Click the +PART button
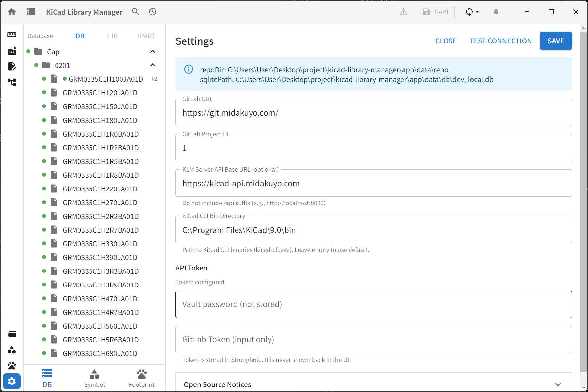 click(x=146, y=36)
